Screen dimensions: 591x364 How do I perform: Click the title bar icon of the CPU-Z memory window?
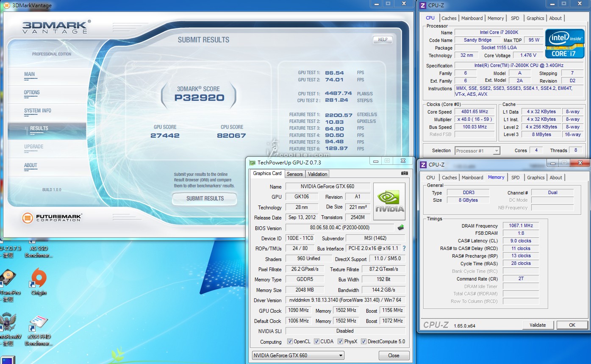coord(423,164)
